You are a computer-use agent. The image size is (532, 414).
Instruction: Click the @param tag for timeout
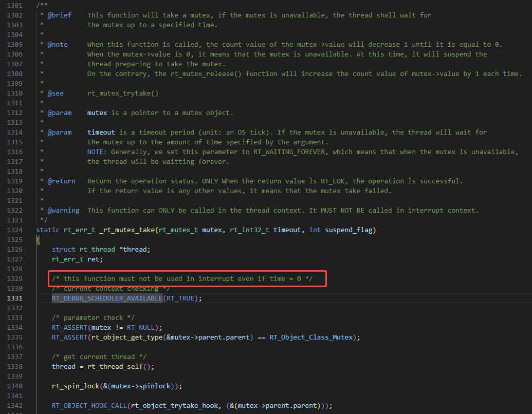pyautogui.click(x=60, y=132)
